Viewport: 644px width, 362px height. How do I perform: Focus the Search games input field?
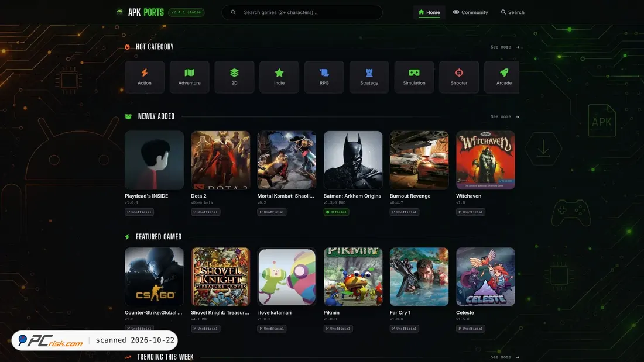point(302,12)
